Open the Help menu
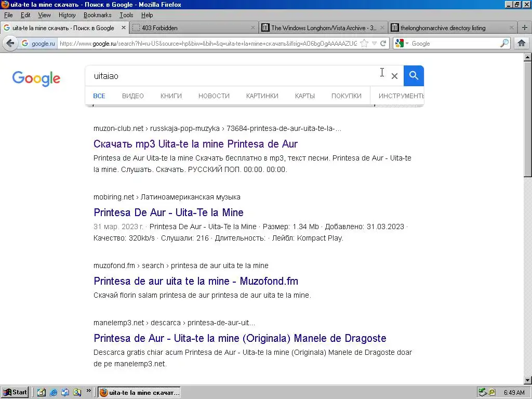Viewport: 532px width, 399px height. 147,15
